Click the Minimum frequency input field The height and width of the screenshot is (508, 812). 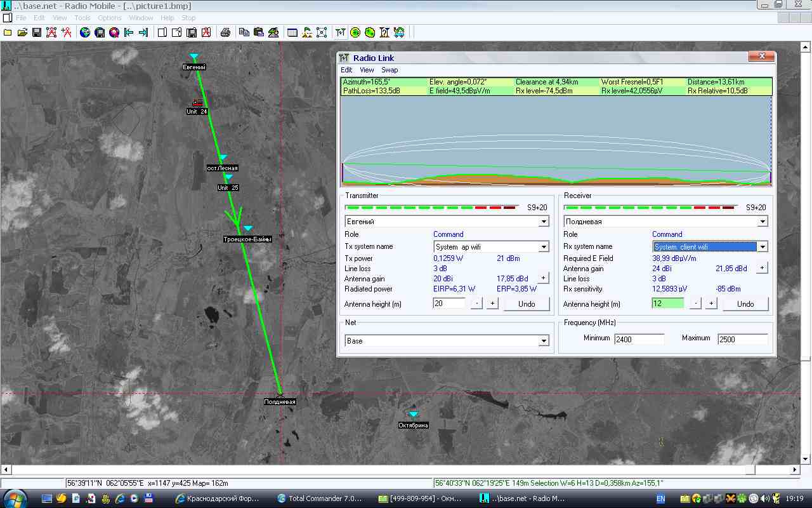[638, 339]
